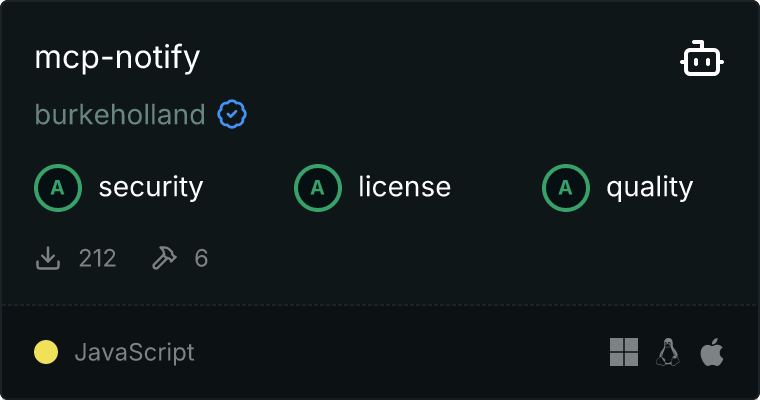
Task: Click the quality grade A circle
Action: point(566,188)
